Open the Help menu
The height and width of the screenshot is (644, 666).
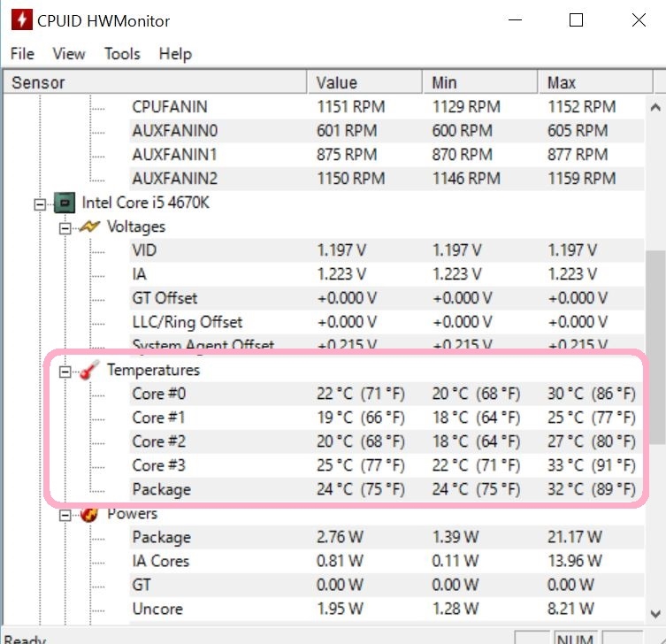click(x=175, y=54)
